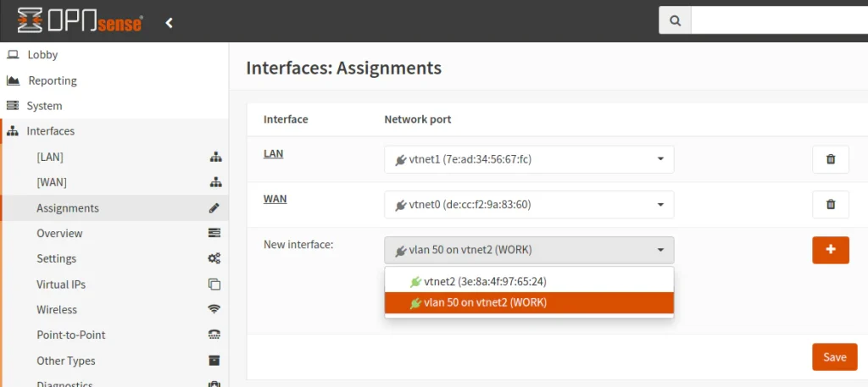868x387 pixels.
Task: Expand the Interfaces sidebar section
Action: [x=51, y=131]
